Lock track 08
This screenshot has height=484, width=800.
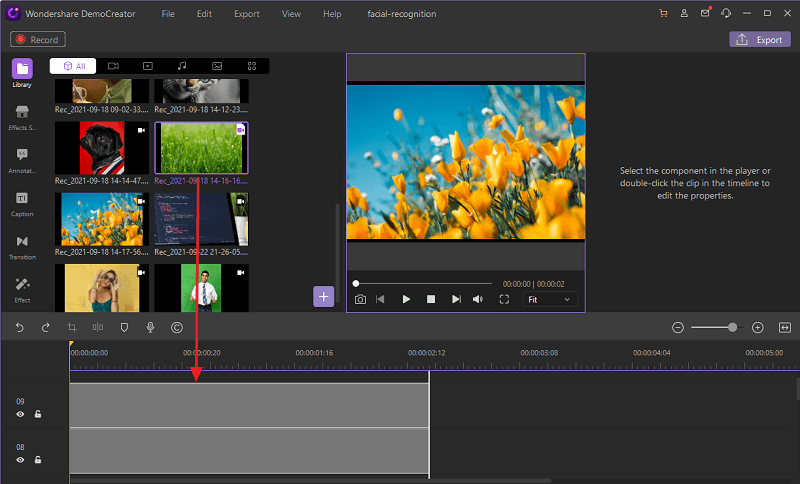pos(38,460)
